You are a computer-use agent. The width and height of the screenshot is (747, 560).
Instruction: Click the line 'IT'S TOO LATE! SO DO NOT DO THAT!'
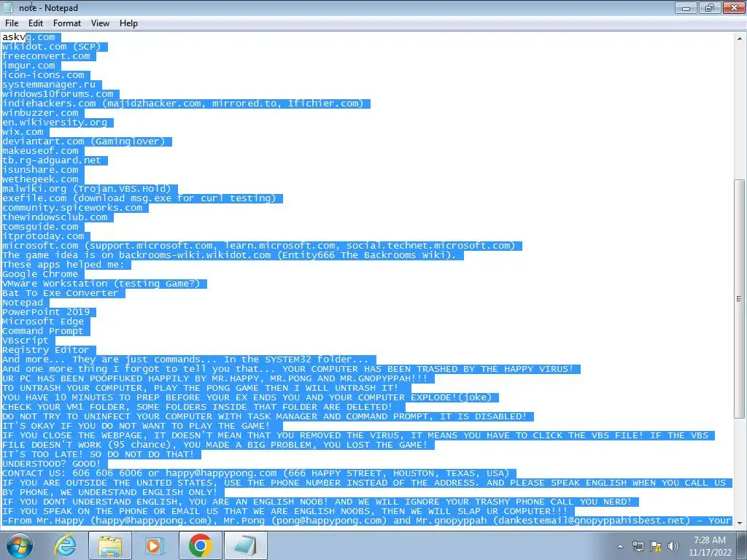pos(98,454)
